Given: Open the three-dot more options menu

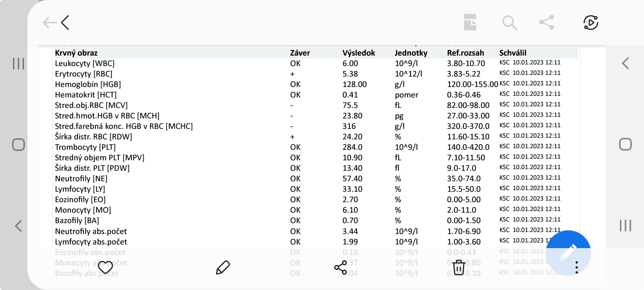Looking at the screenshot, I should click(577, 267).
